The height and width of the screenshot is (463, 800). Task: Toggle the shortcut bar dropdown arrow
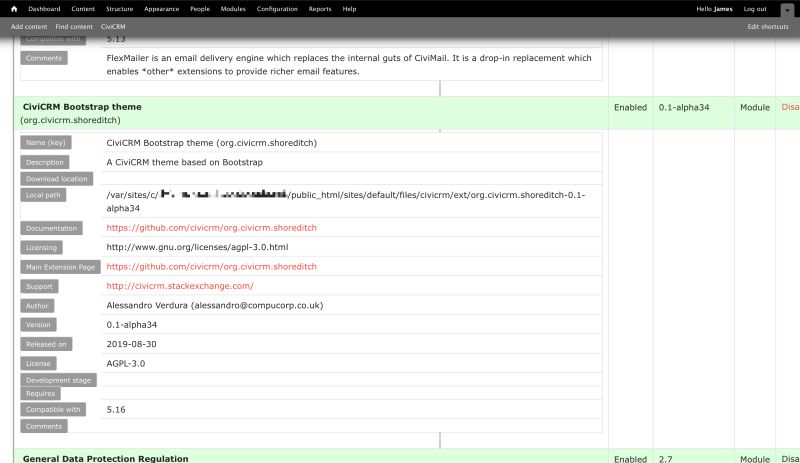pos(787,10)
